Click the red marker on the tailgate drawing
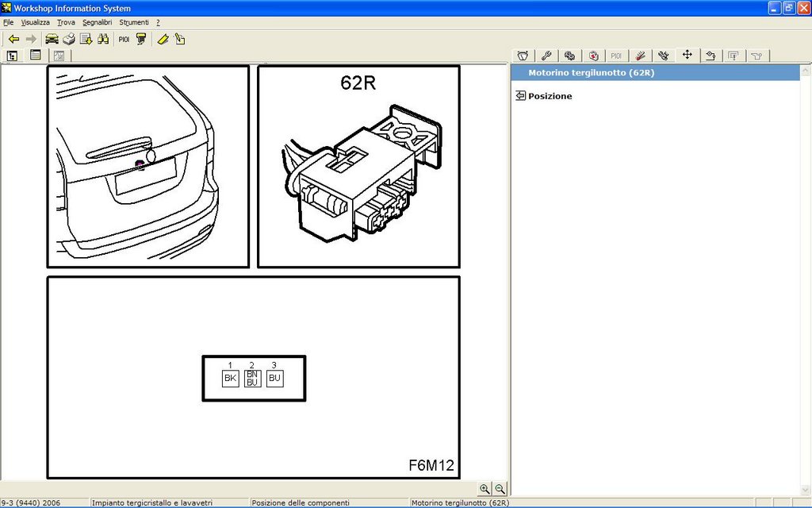Image resolution: width=812 pixels, height=508 pixels. pos(140,164)
